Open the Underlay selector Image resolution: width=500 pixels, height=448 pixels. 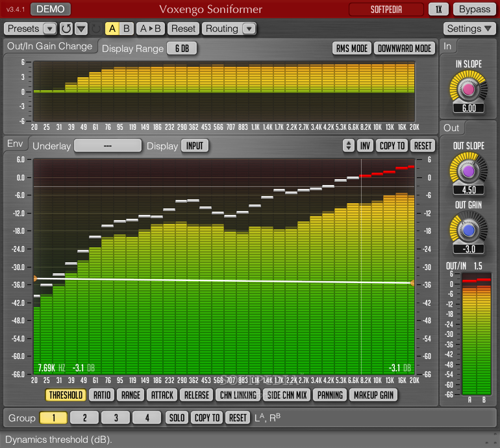coord(108,145)
